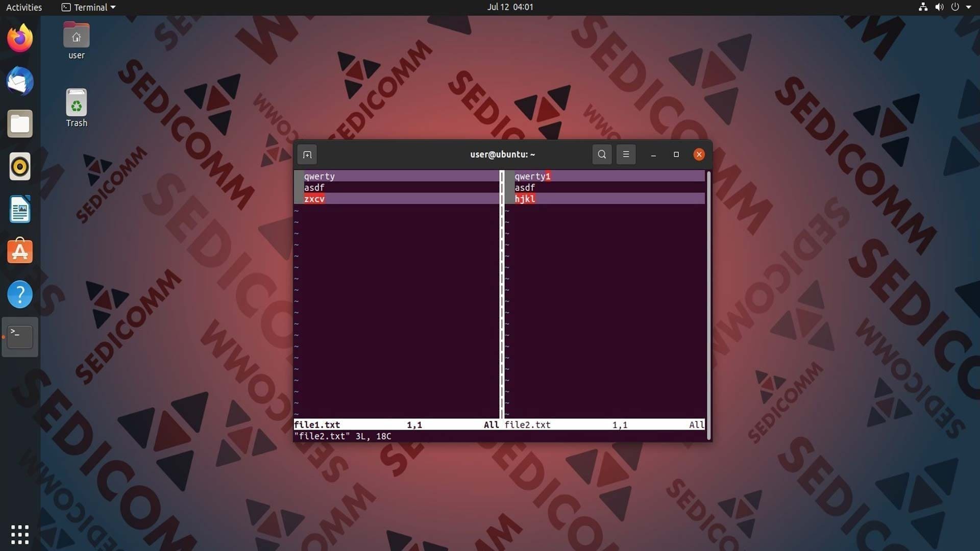Select Terminal icon in the dock

20,337
